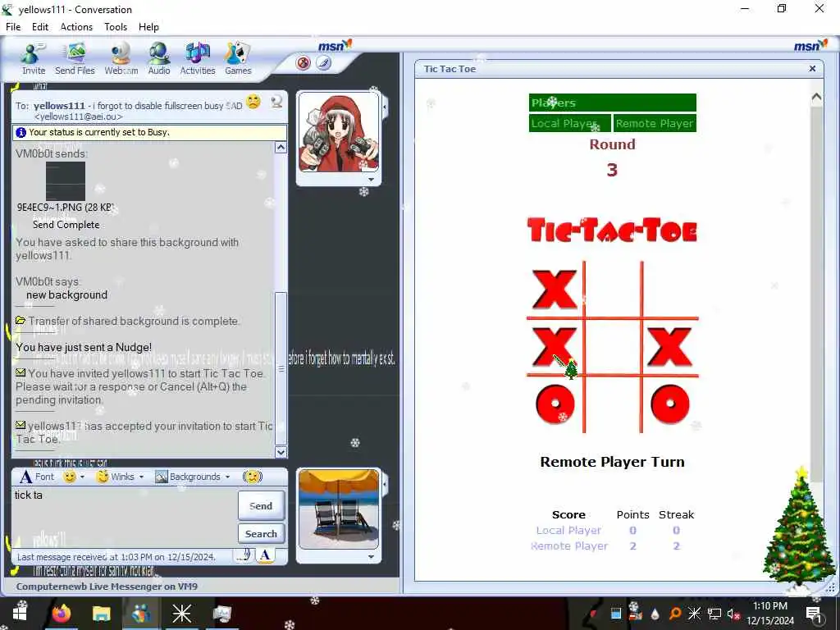840x630 pixels.
Task: Open the Edit menu
Action: [x=40, y=27]
